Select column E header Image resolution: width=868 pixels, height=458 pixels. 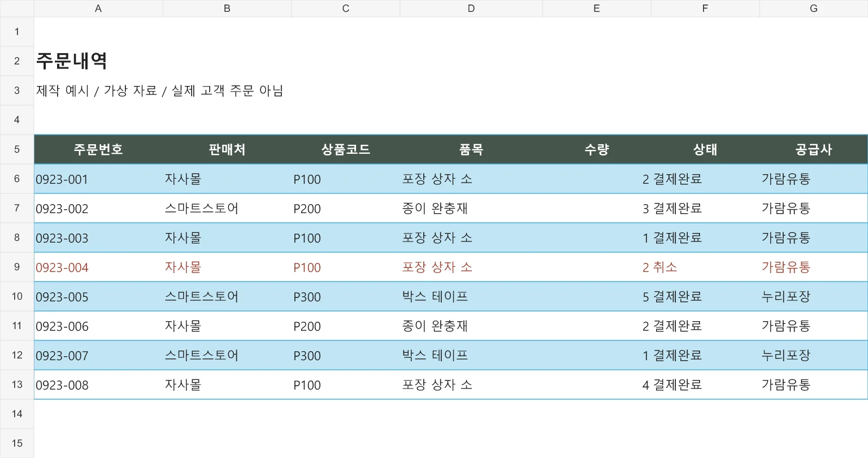(x=597, y=8)
